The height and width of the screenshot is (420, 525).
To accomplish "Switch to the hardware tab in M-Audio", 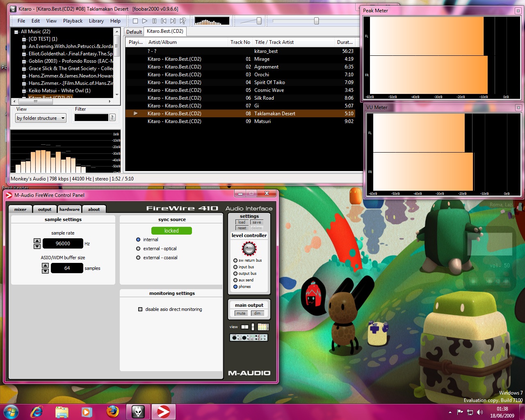I will pyautogui.click(x=70, y=209).
